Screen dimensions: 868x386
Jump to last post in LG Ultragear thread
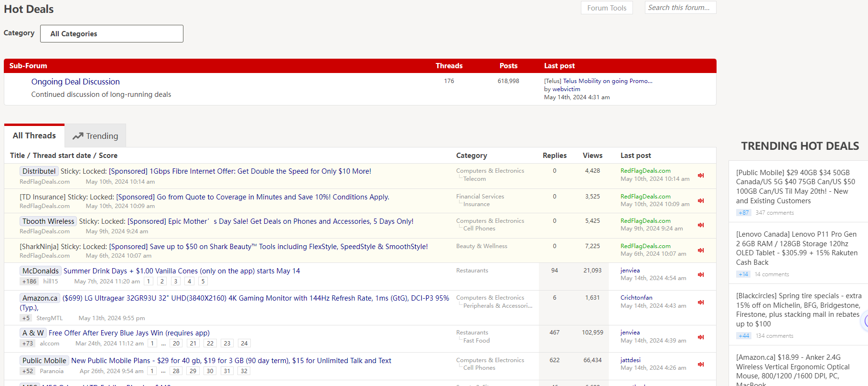pos(701,303)
